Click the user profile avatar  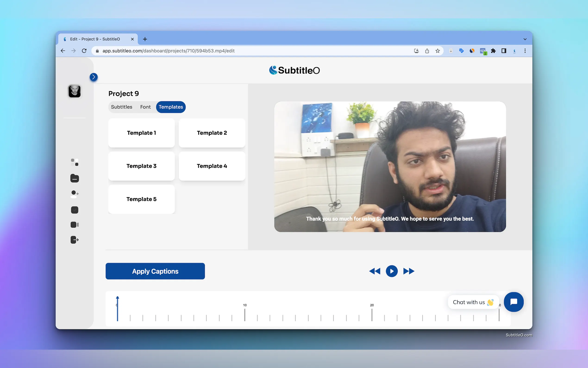tap(75, 91)
